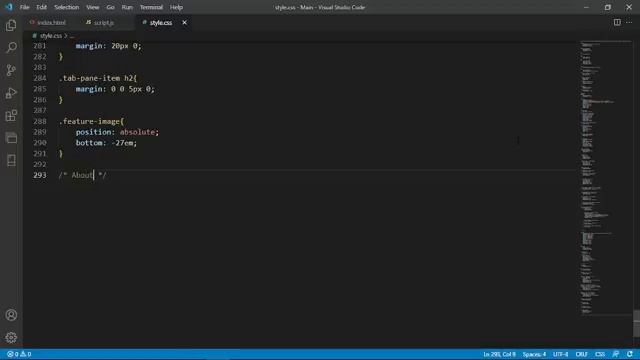Screen dimensions: 640x360
Task: Open the Terminal menu
Action: click(151, 7)
